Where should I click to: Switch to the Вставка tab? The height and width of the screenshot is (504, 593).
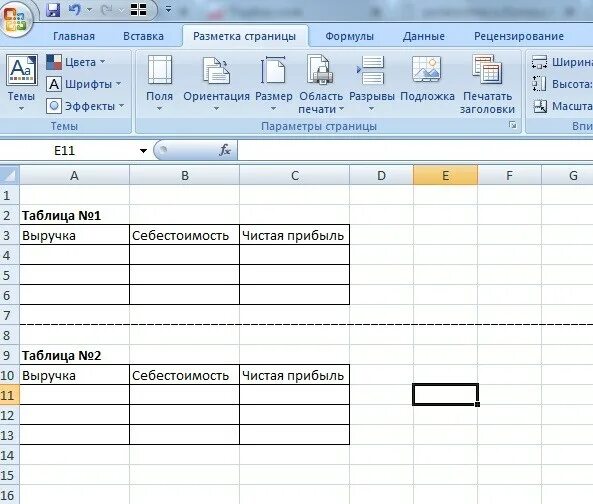coord(143,36)
